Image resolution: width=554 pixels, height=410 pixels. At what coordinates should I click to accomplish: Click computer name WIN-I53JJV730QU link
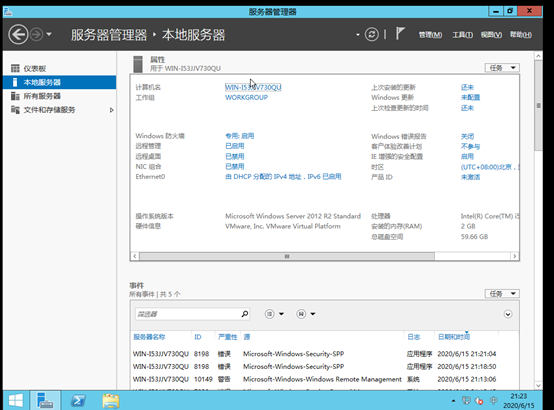point(253,87)
